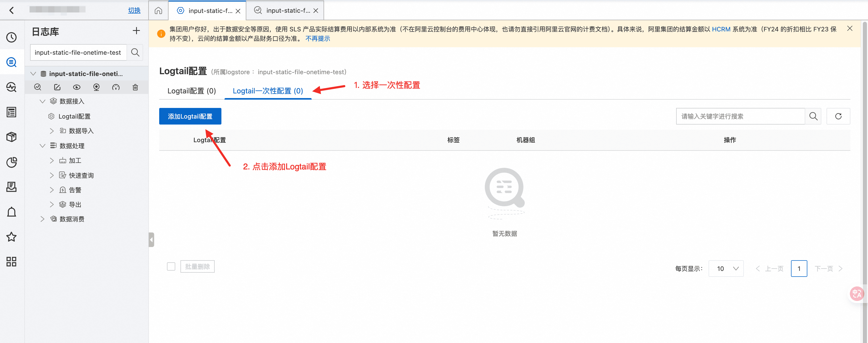868x343 pixels.
Task: Click the 添加Logtail配置 button
Action: pyautogui.click(x=190, y=116)
